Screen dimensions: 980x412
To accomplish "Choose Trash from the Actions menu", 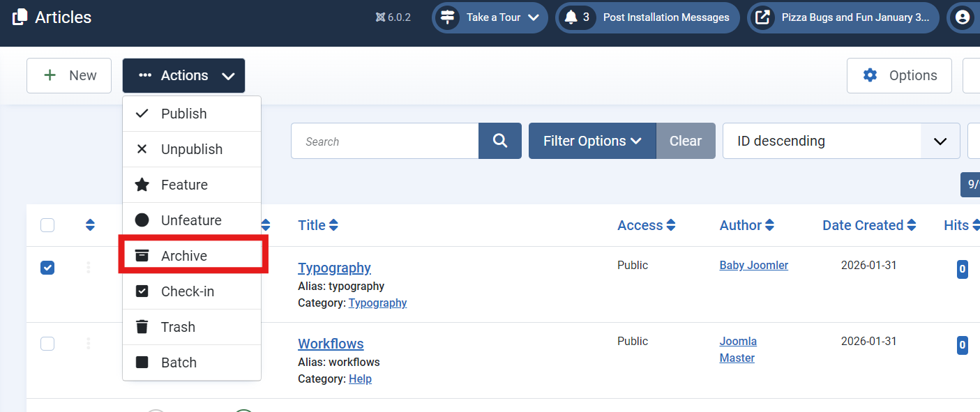I will pos(192,327).
